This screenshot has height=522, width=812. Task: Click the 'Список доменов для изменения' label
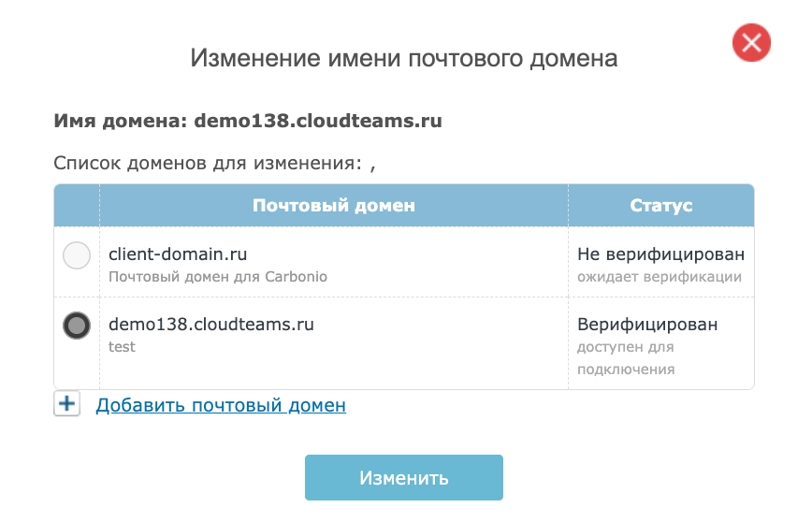point(208,163)
